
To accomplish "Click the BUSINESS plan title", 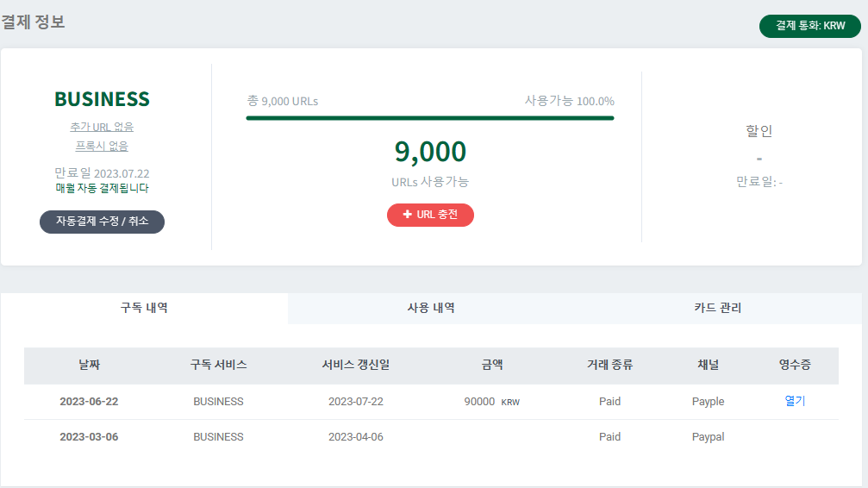I will click(x=102, y=99).
